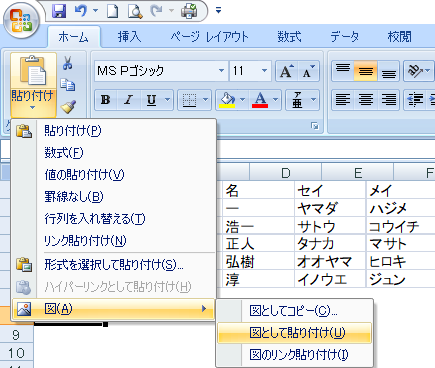
Task: Click the phonetic guide furigana button
Action: 297,99
